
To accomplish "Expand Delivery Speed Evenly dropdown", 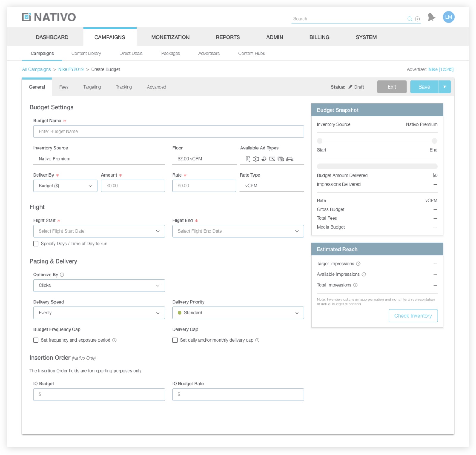I will [99, 313].
